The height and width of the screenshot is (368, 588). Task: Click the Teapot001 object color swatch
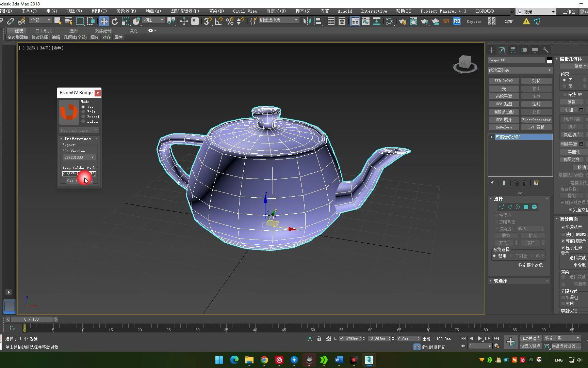click(550, 60)
